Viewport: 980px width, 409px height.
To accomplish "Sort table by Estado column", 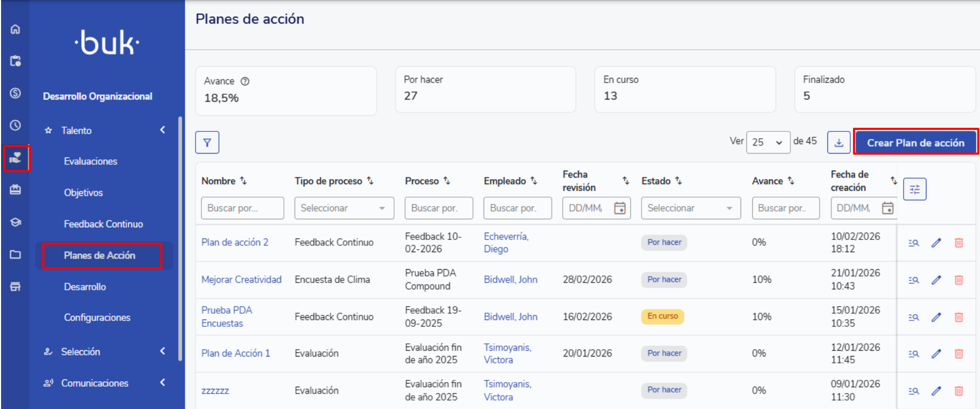I will pos(679,181).
